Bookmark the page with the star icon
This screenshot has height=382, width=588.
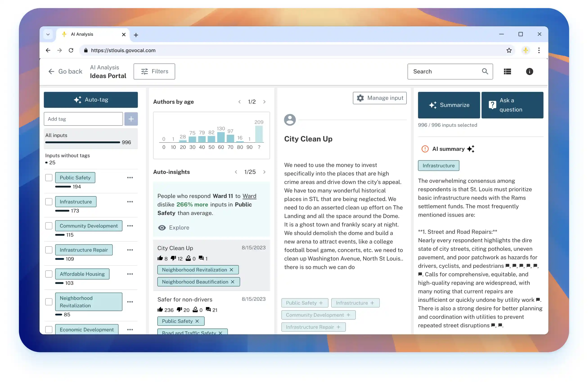point(509,50)
